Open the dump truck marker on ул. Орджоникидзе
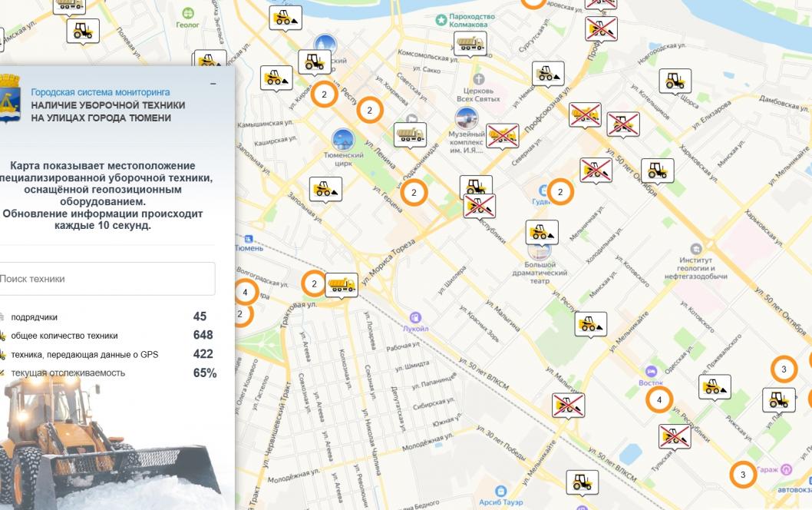Screen dimensions: 812x510 (x=410, y=134)
